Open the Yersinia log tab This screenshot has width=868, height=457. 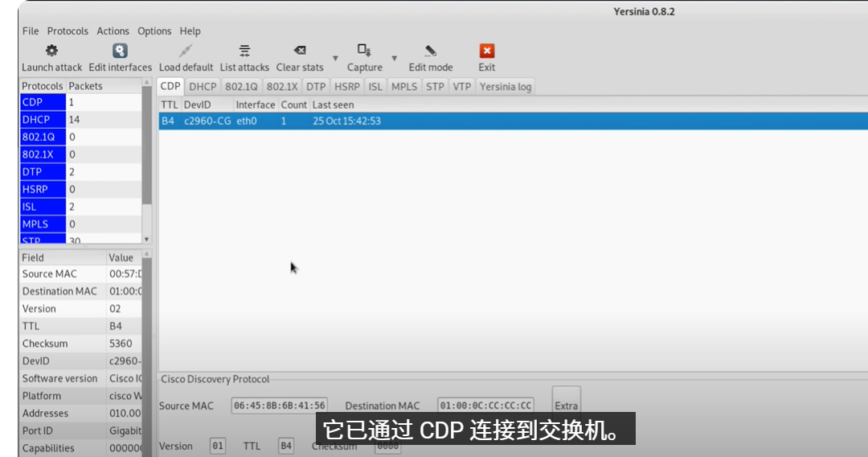coord(506,86)
